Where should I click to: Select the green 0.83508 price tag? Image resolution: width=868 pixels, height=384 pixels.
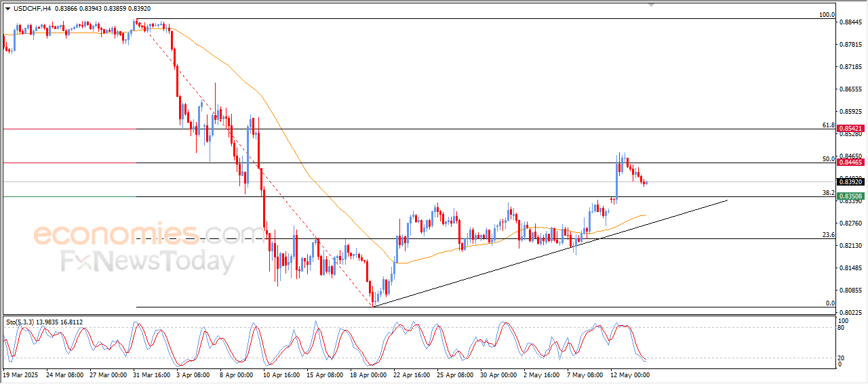pos(850,196)
